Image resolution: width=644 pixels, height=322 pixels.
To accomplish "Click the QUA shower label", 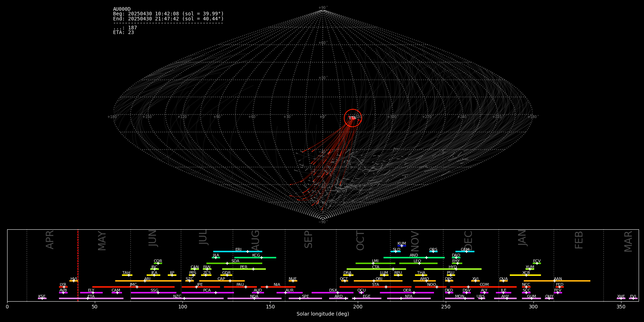I will pyautogui.click(x=504, y=279).
